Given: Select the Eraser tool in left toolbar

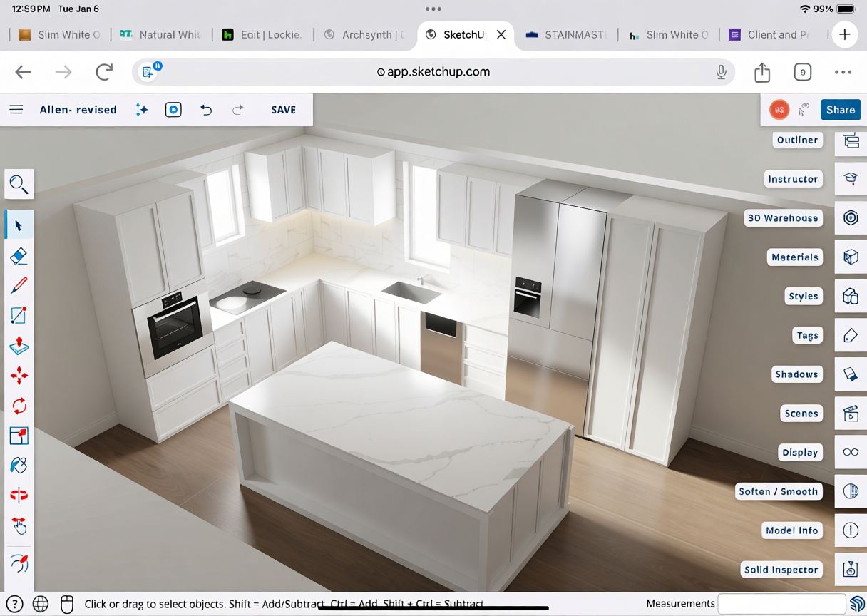Looking at the screenshot, I should tap(19, 256).
